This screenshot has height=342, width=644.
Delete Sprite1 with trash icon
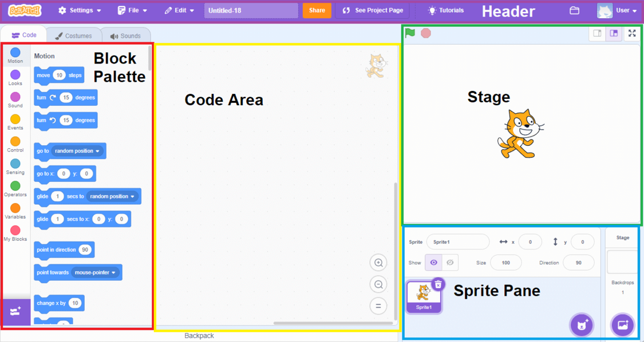(x=438, y=284)
